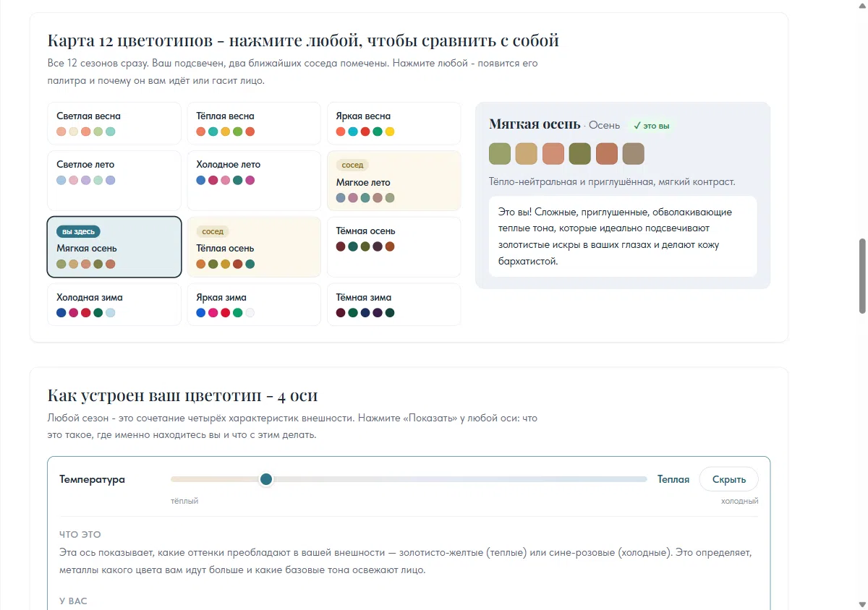Choose the Холодная зима season card
The width and height of the screenshot is (868, 610).
114,304
